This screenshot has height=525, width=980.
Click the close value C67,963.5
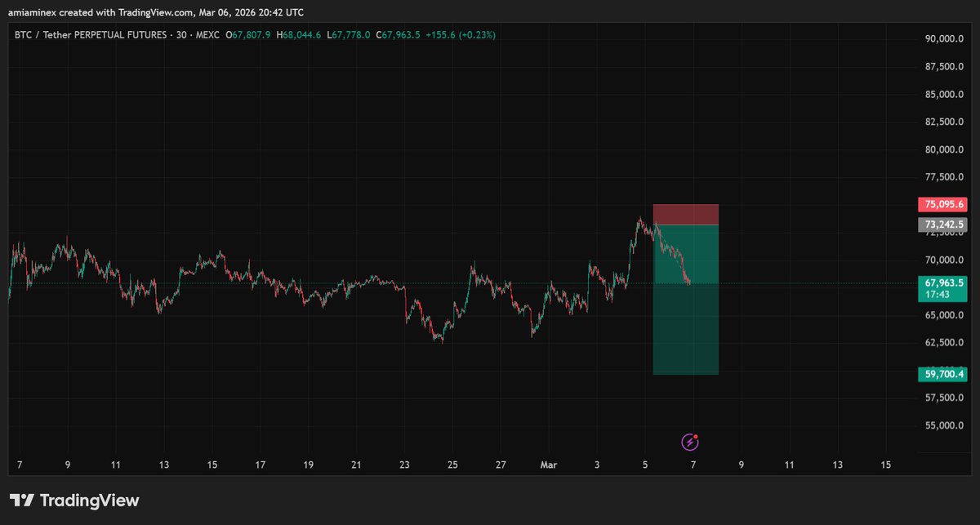click(x=398, y=35)
